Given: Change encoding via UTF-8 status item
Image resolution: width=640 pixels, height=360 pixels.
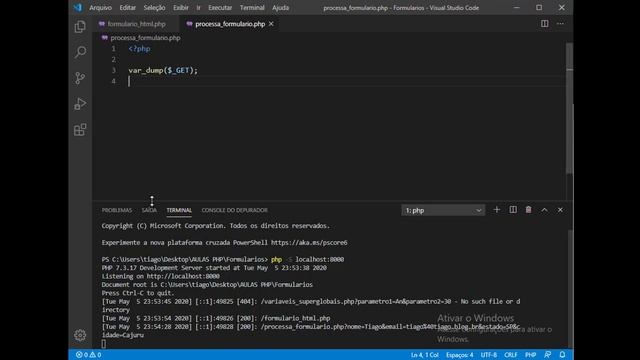Looking at the screenshot, I should coord(489,355).
